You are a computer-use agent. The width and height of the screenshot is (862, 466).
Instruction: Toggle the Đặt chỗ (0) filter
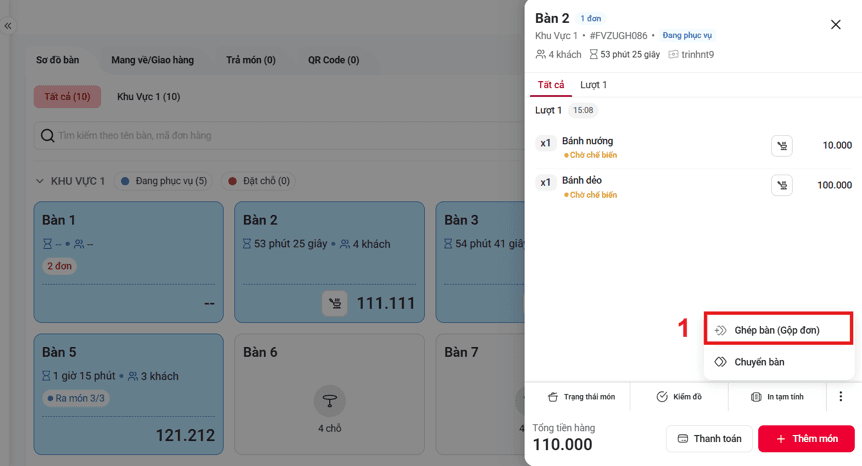click(x=258, y=181)
